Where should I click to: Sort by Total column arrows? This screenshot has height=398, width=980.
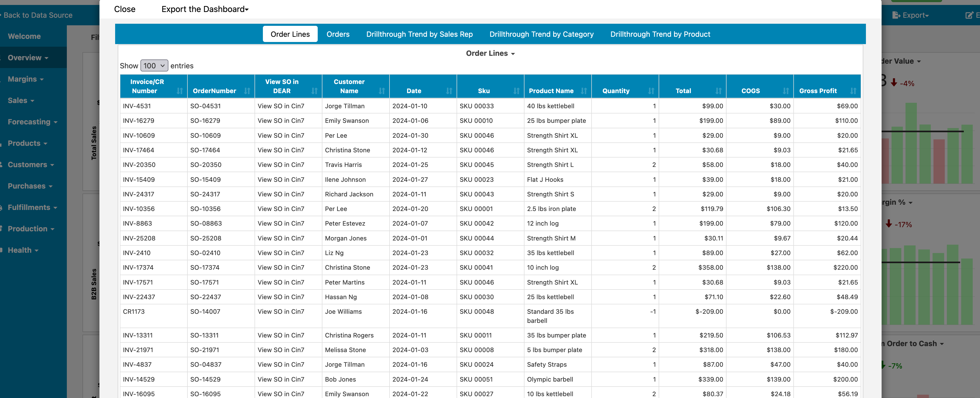pyautogui.click(x=718, y=91)
